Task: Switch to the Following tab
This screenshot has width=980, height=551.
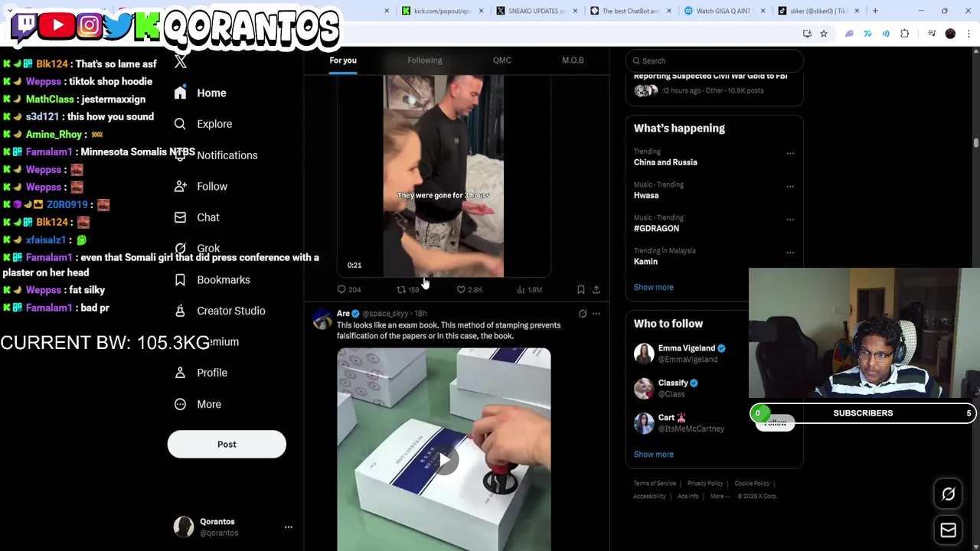Action: [x=425, y=60]
